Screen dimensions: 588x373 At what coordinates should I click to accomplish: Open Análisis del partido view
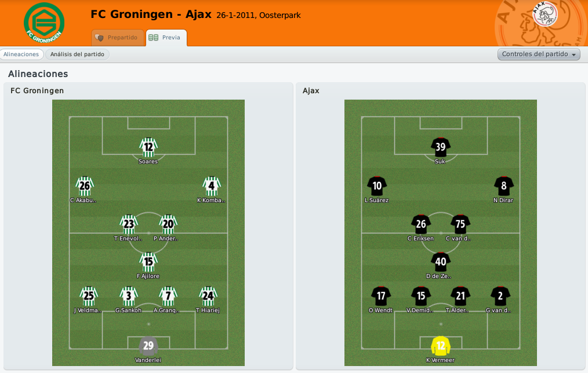click(x=77, y=54)
